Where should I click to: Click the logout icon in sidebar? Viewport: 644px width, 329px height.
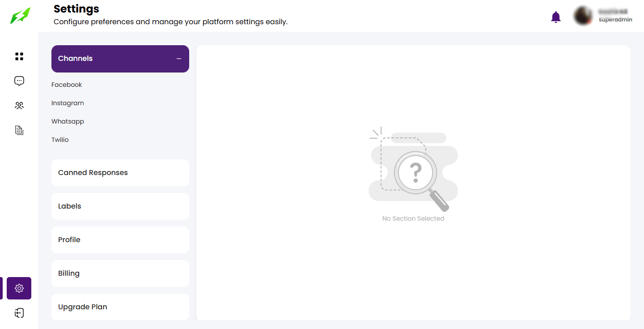[x=19, y=313]
